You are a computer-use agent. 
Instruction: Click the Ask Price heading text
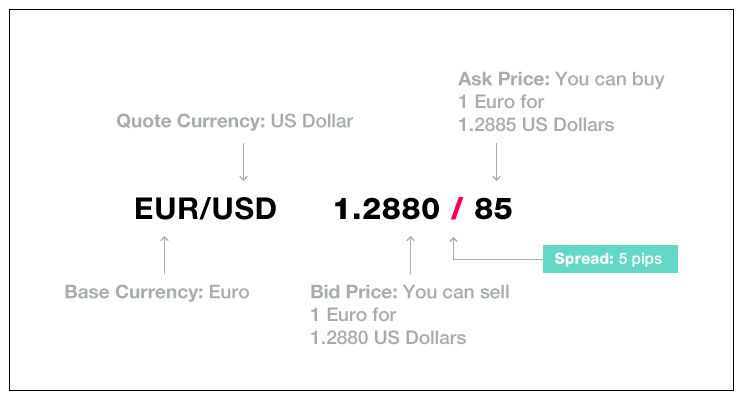[504, 79]
